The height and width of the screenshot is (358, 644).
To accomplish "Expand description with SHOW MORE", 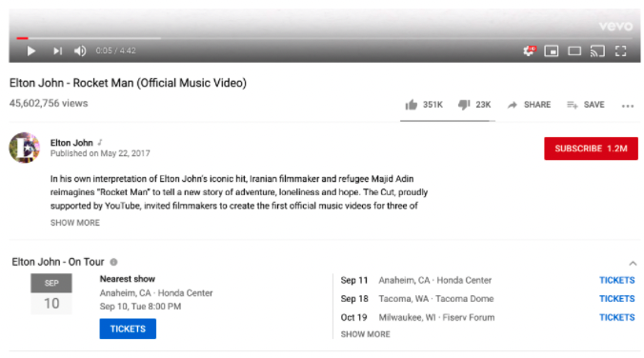I will (x=74, y=223).
